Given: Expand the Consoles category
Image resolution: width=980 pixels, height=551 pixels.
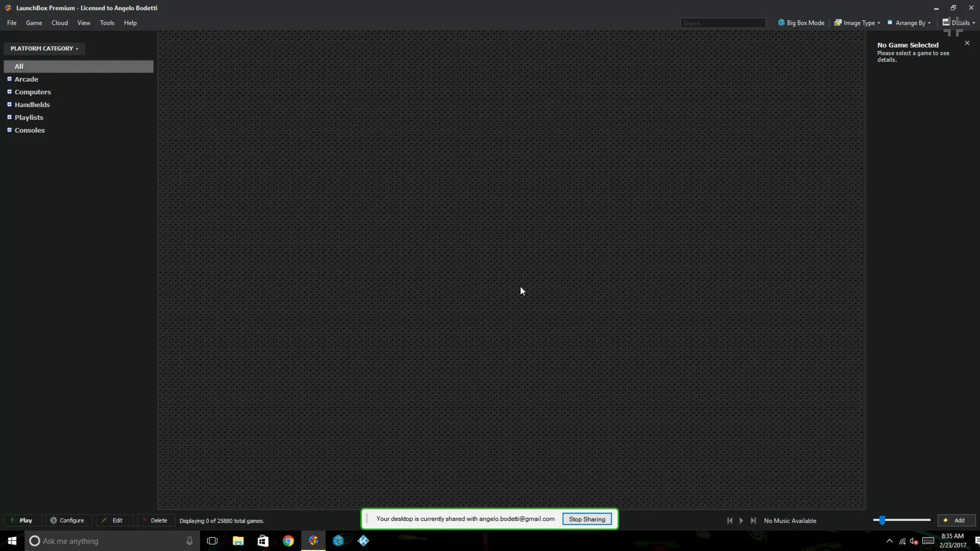Looking at the screenshot, I should click(9, 130).
